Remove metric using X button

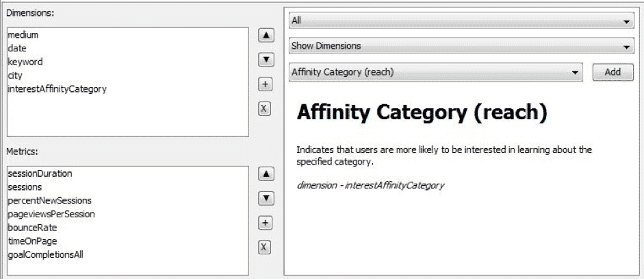[268, 247]
